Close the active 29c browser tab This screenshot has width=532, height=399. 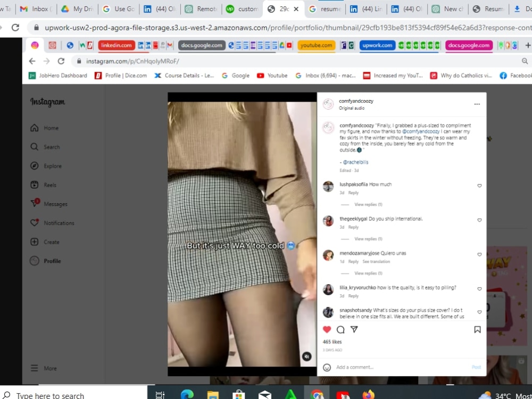[x=296, y=9]
